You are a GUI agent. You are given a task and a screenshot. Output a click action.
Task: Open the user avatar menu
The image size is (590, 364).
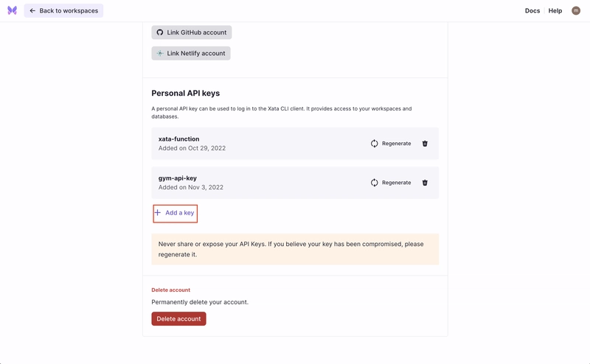pos(576,11)
